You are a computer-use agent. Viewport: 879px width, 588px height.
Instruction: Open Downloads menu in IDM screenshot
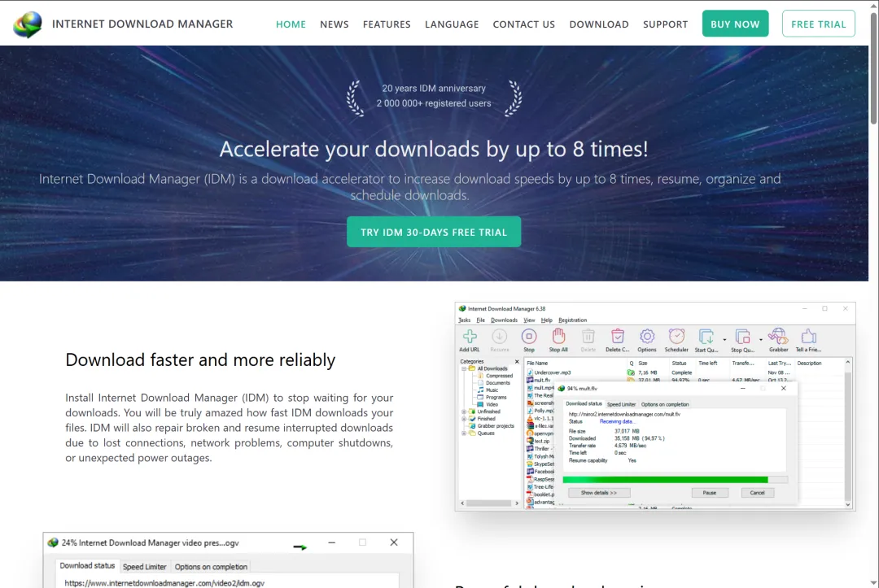[504, 320]
